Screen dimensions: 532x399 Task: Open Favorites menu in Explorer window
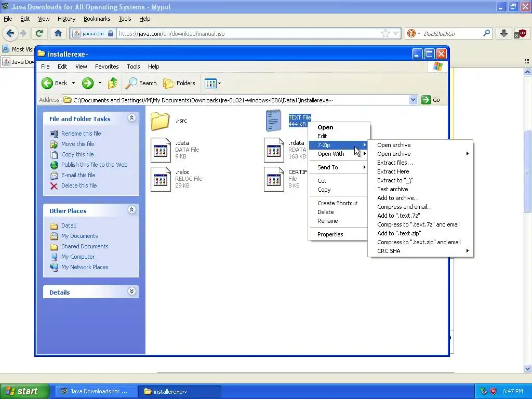pos(107,66)
